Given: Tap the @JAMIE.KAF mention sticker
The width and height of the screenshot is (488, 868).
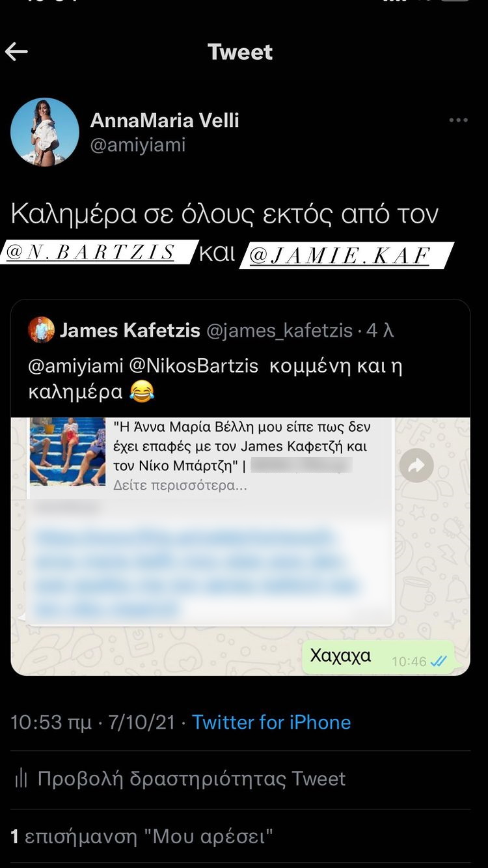Looking at the screenshot, I should (x=346, y=255).
